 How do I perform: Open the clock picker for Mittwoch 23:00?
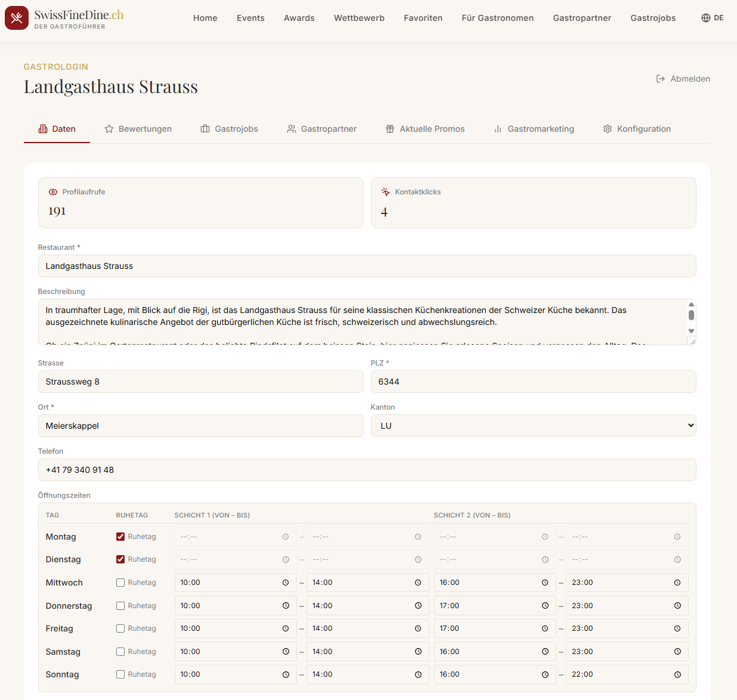pos(677,583)
